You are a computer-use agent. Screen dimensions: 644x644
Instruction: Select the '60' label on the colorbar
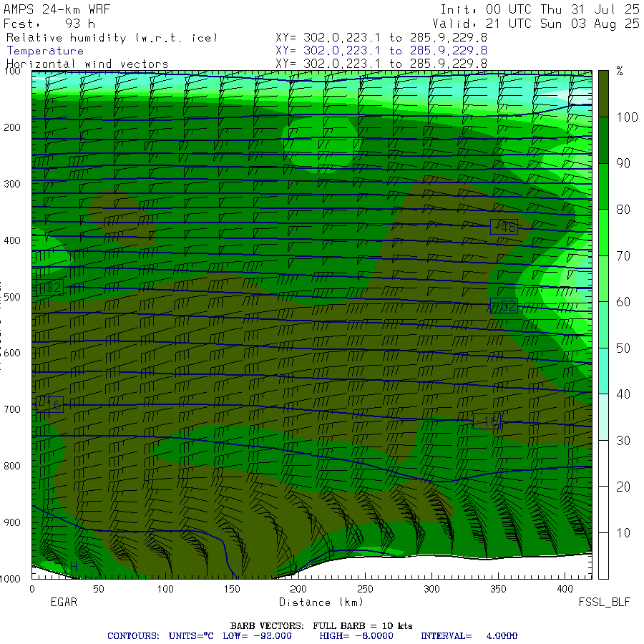(x=623, y=302)
